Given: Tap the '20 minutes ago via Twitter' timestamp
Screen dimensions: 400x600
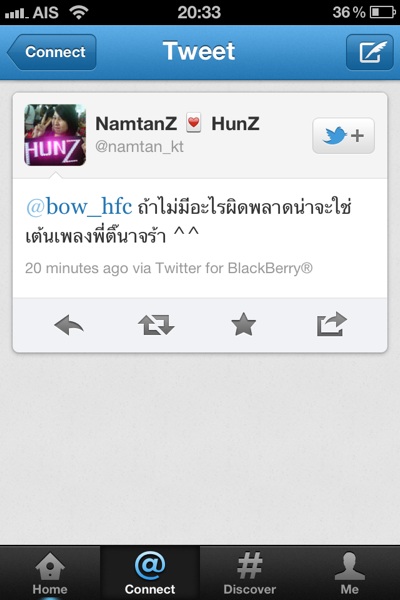Looking at the screenshot, I should pos(169,268).
